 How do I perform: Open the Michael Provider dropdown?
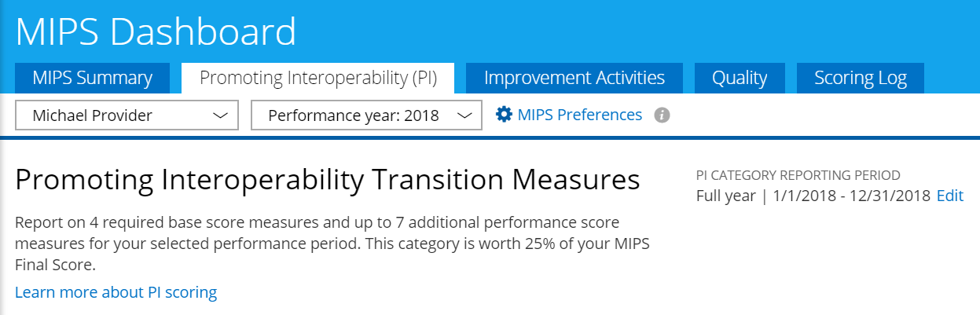tap(127, 115)
